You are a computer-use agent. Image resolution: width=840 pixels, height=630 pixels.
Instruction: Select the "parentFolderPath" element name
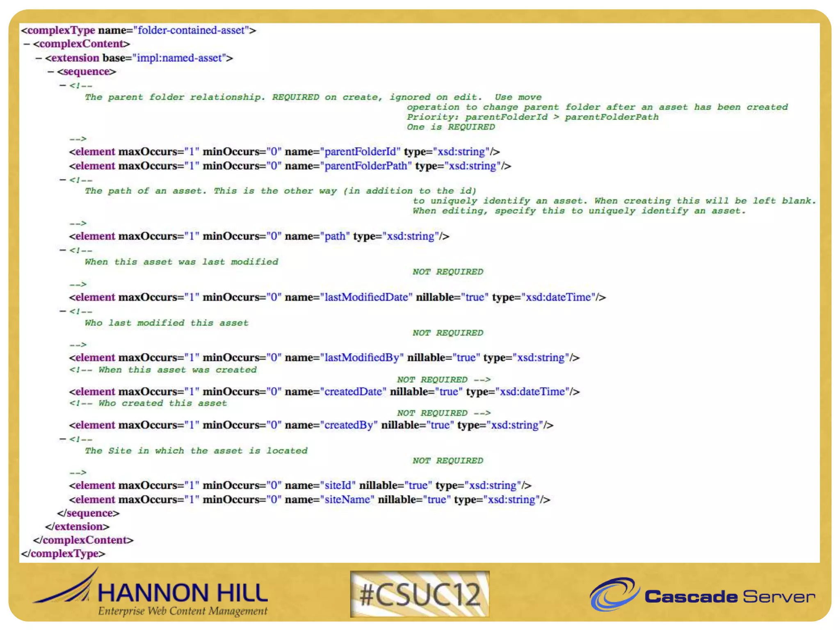[x=366, y=166]
